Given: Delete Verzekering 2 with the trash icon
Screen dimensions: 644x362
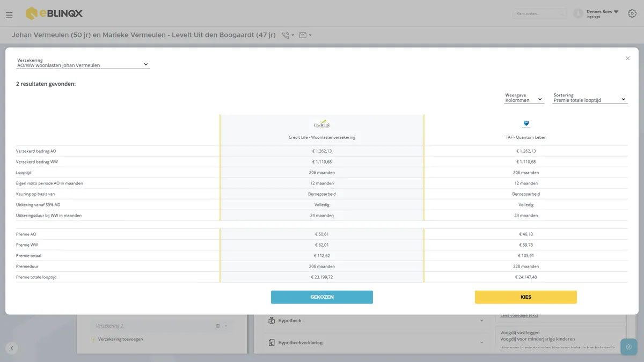Looking at the screenshot, I should point(218,326).
